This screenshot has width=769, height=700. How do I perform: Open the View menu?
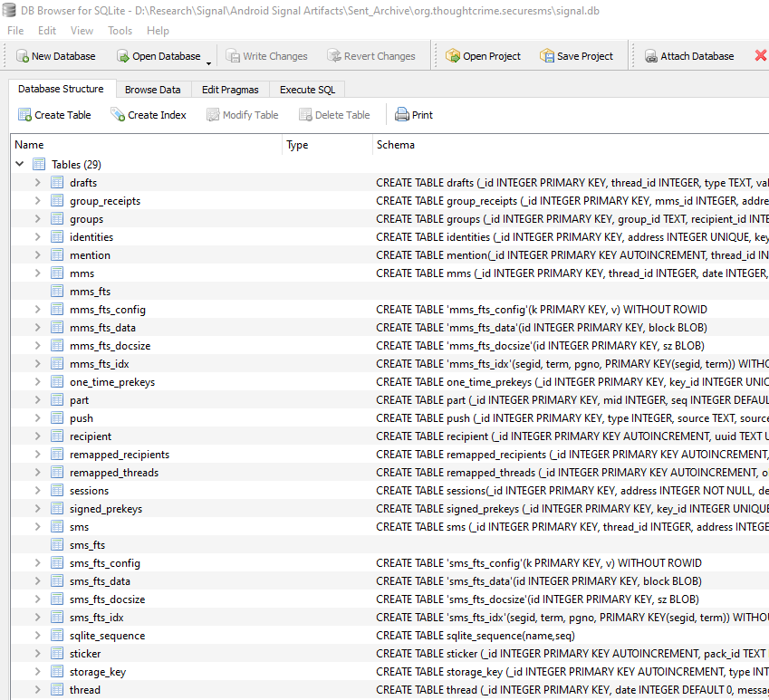click(x=82, y=31)
